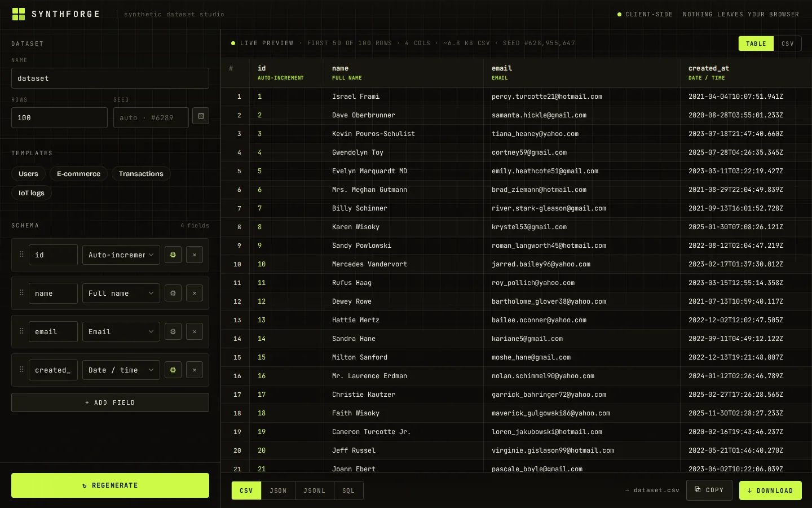
Task: Grab the drag handle for the created_ field
Action: (x=21, y=370)
